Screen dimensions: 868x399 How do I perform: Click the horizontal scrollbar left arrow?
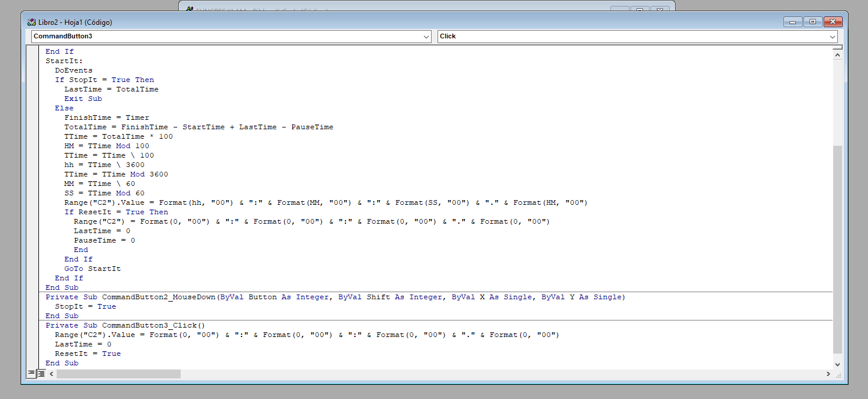point(51,374)
